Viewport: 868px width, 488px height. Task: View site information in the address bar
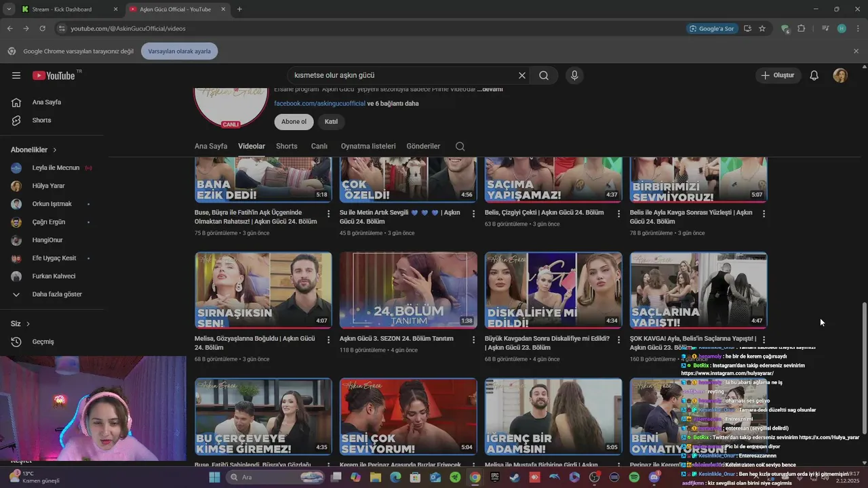coord(62,28)
